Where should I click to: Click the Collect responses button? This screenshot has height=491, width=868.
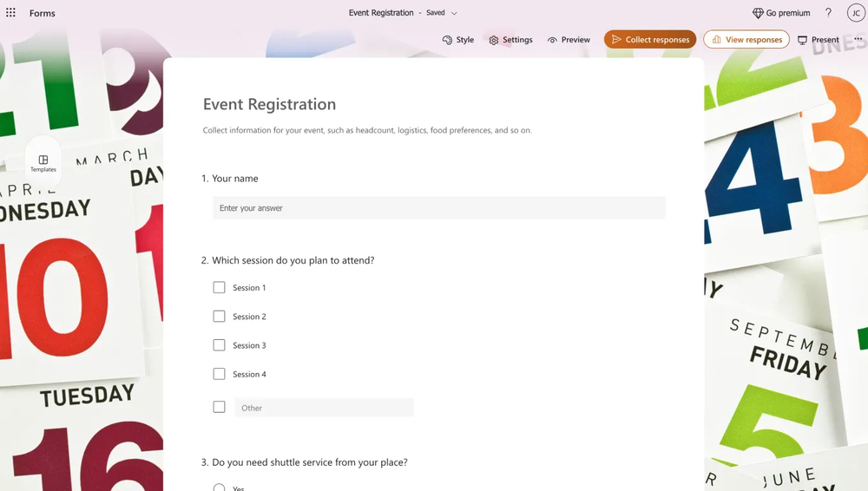650,40
